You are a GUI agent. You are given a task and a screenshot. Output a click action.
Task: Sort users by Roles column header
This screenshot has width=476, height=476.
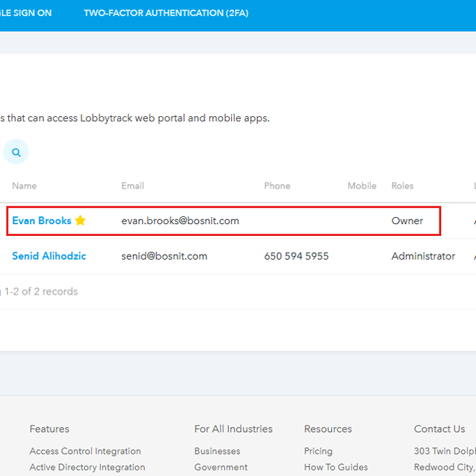tap(402, 185)
